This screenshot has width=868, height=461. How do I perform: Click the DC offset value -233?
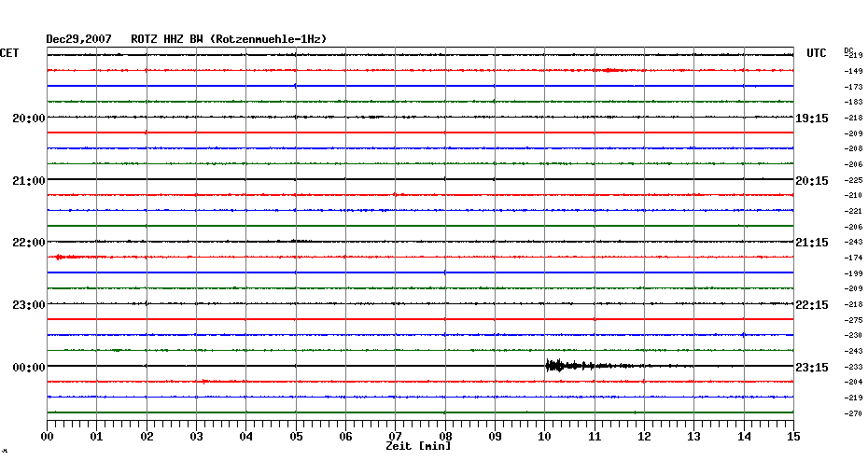pyautogui.click(x=854, y=367)
